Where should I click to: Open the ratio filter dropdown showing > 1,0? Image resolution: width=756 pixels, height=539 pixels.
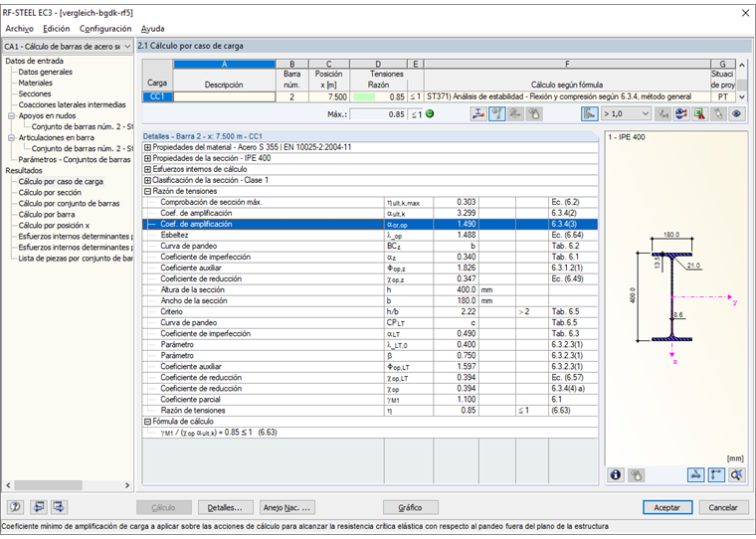627,113
